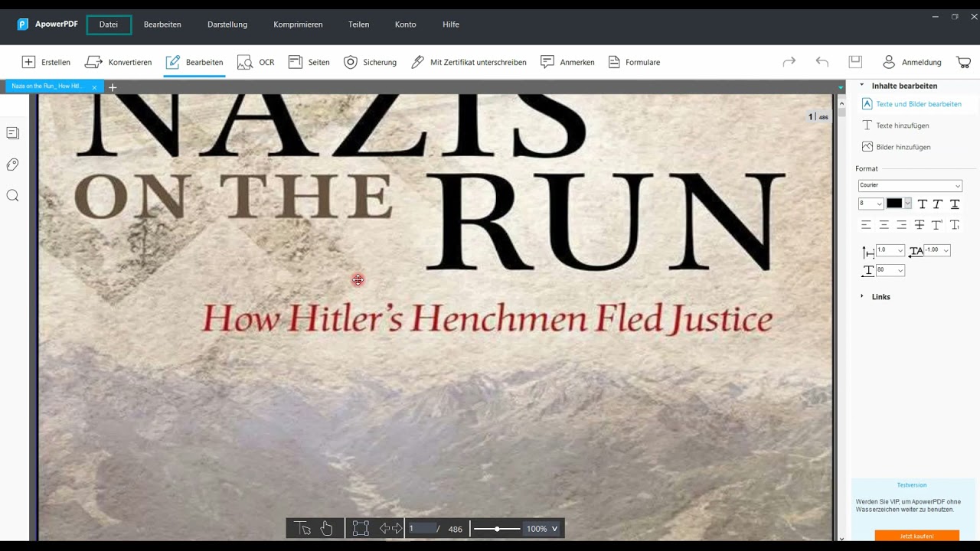Viewport: 980px width, 551px height.
Task: Select the hand pan tool
Action: 327,528
